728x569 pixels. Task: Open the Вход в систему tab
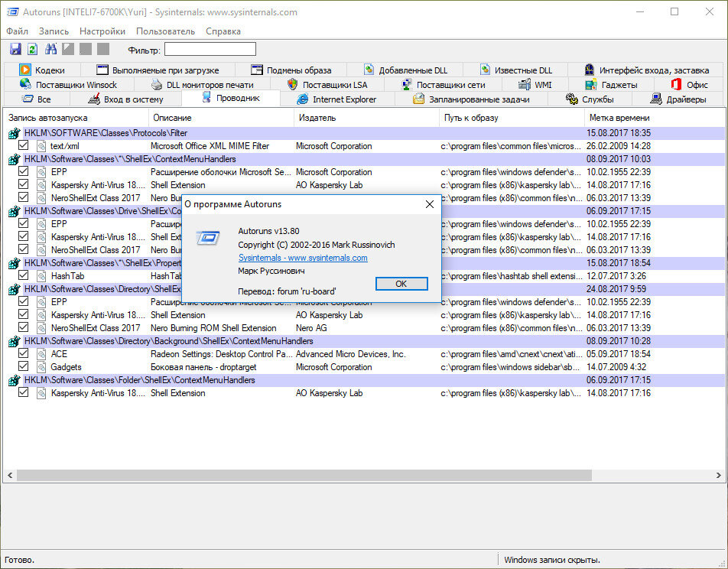point(126,99)
